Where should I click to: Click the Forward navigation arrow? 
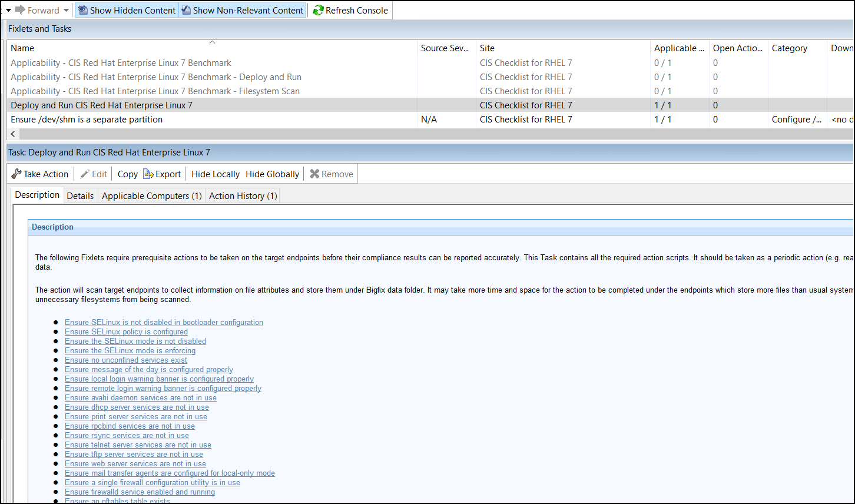(x=20, y=10)
